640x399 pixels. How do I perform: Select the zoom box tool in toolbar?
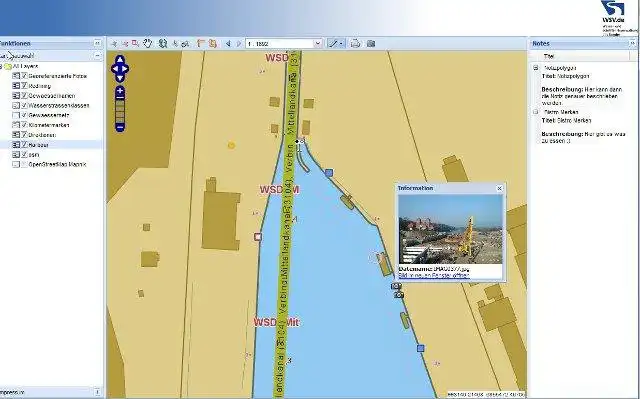click(136, 43)
